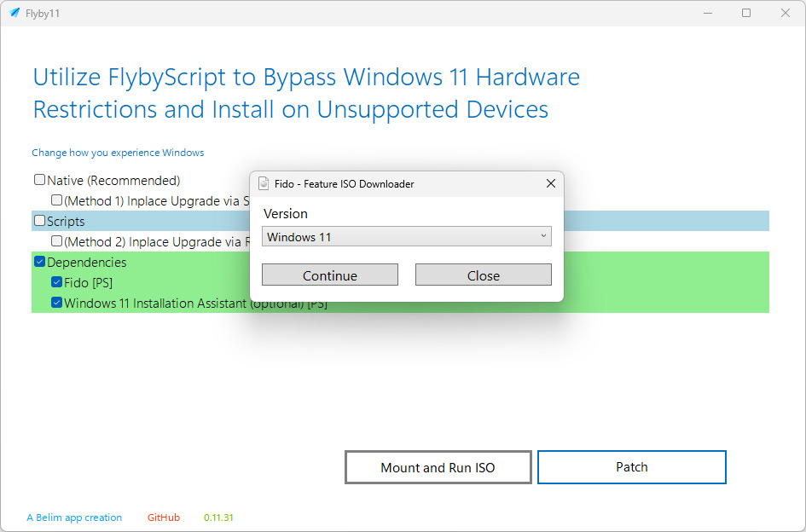Close the Flyby11 main window
Image resolution: width=806 pixels, height=532 pixels.
click(x=786, y=13)
